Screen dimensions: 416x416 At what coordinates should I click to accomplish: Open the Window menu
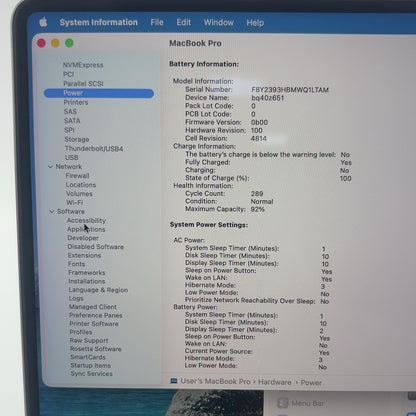[219, 22]
